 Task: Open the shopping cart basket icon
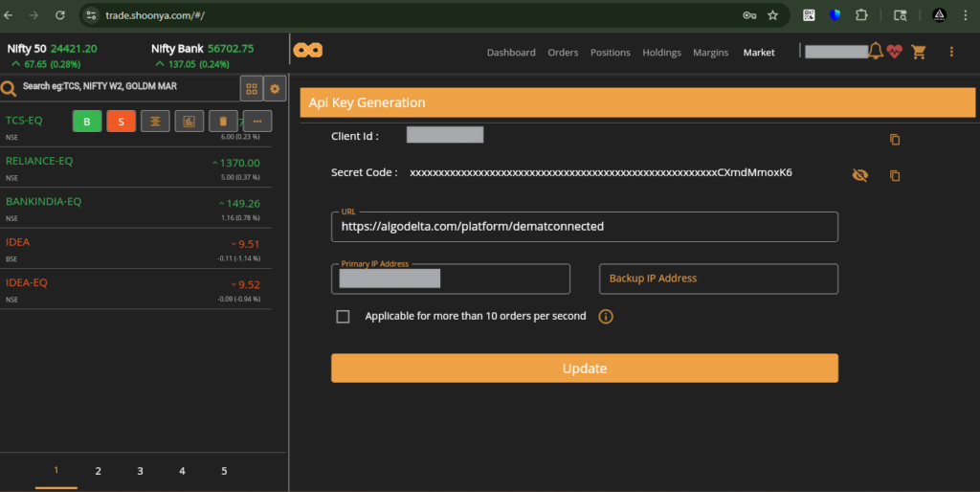click(920, 52)
